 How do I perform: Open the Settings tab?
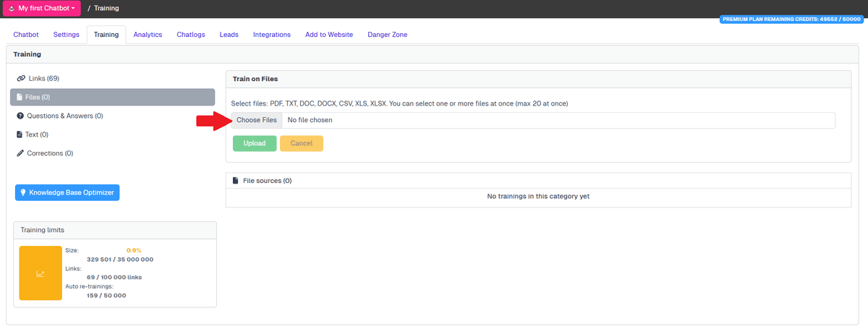(x=66, y=35)
